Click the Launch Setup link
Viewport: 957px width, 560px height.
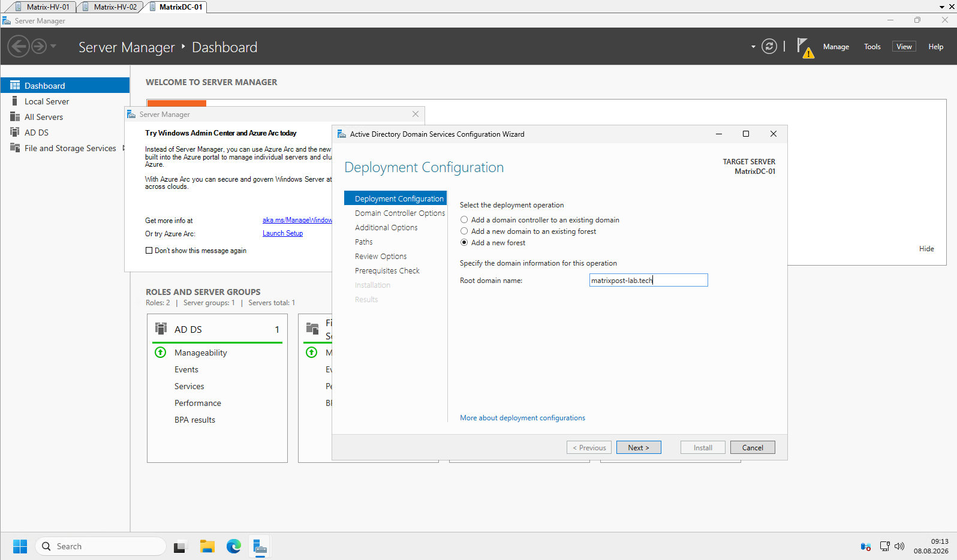point(282,233)
